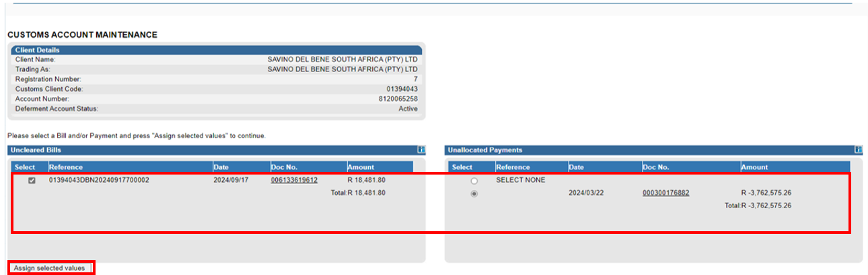The width and height of the screenshot is (868, 275).
Task: Click Amount column header in Uncleared Bills
Action: point(361,167)
